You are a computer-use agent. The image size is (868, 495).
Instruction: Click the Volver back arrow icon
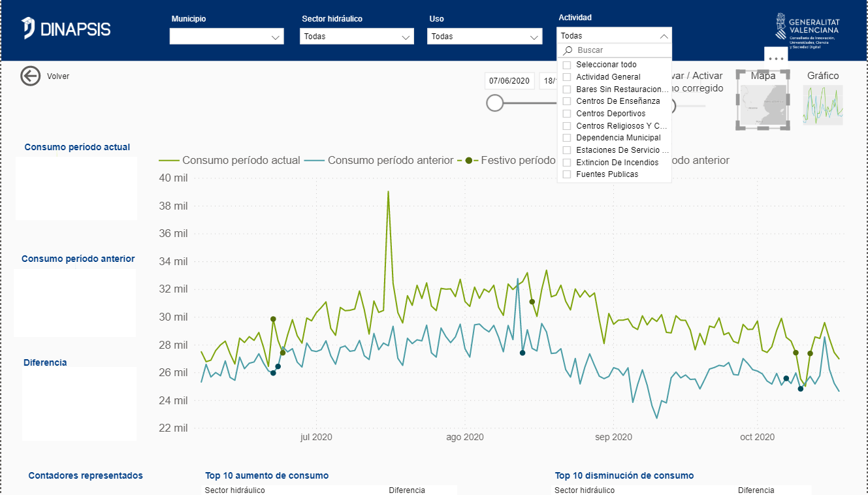[30, 76]
